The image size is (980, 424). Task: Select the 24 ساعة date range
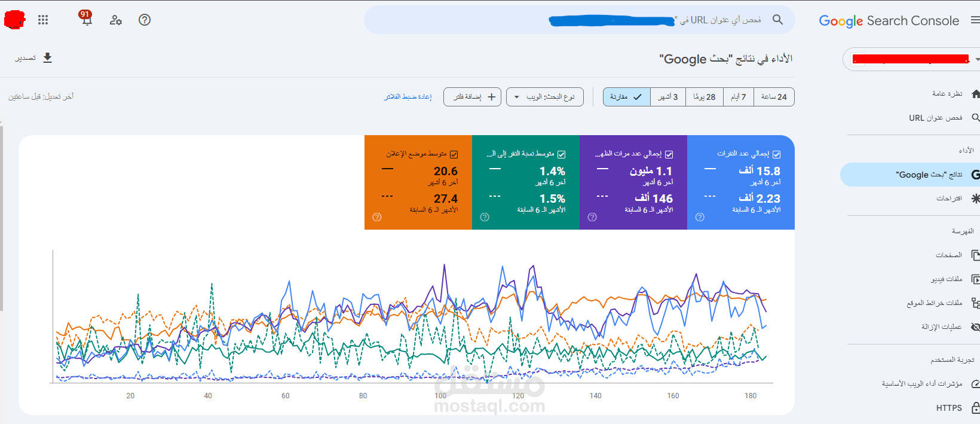coord(774,97)
